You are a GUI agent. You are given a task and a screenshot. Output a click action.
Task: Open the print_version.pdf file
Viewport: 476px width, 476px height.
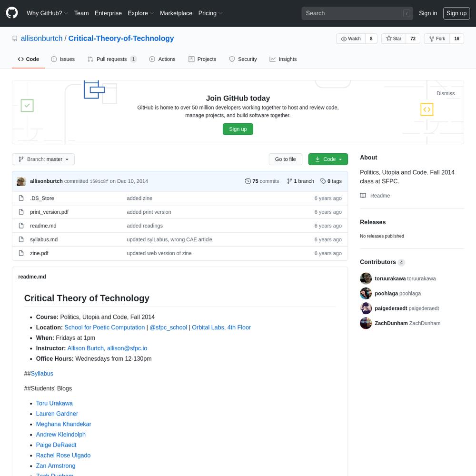(x=49, y=212)
